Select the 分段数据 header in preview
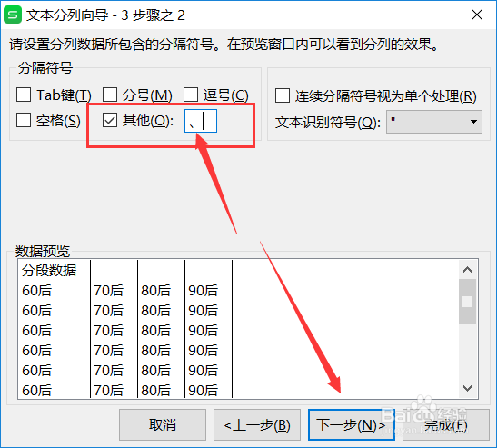 click(x=49, y=271)
